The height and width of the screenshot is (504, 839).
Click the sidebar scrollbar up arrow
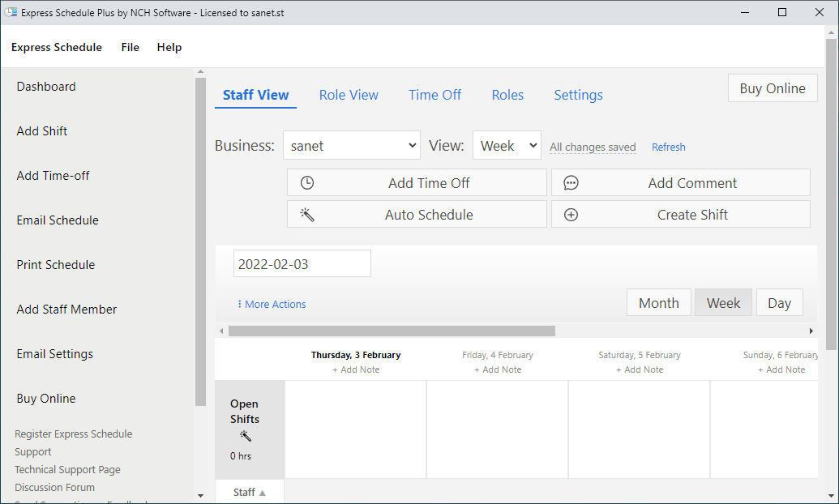pyautogui.click(x=201, y=71)
